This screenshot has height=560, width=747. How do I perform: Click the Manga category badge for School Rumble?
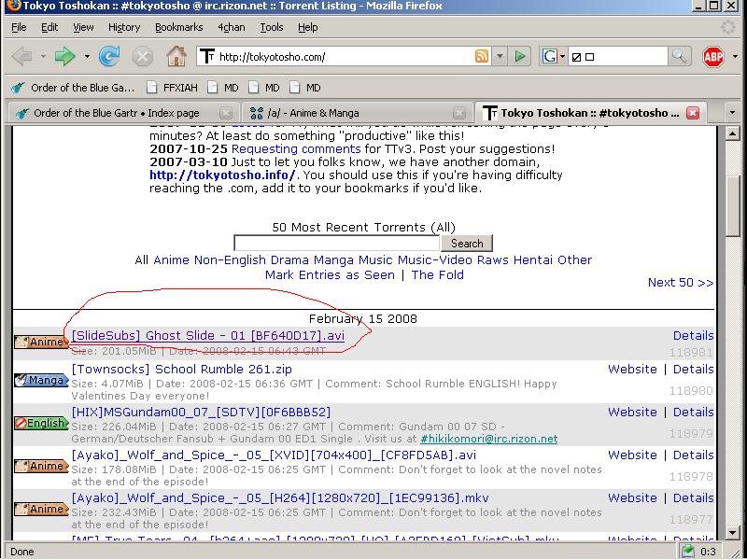(x=41, y=380)
